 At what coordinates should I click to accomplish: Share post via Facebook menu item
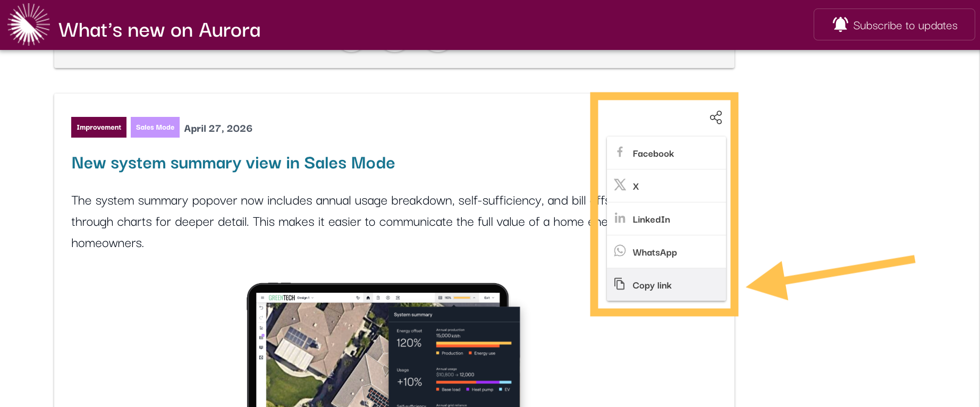coord(666,153)
